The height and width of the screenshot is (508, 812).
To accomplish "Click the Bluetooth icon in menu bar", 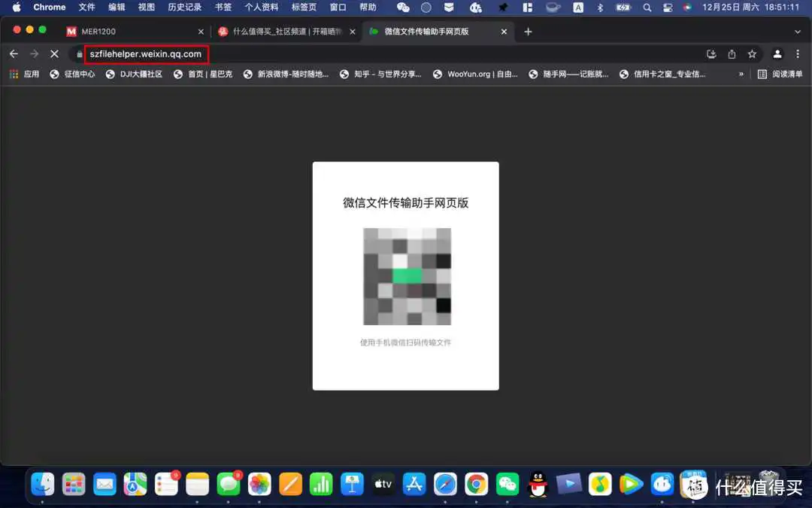I will click(x=600, y=8).
